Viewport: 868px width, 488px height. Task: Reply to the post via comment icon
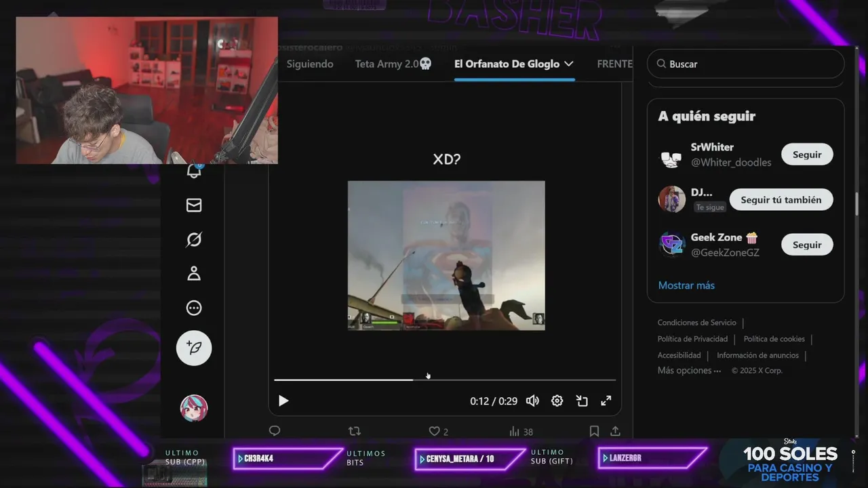(275, 431)
